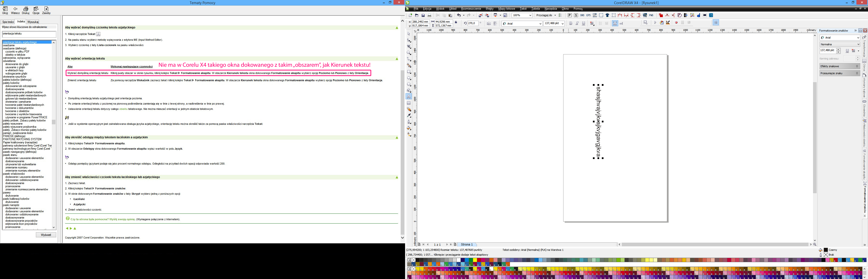The height and width of the screenshot is (279, 868).
Task: Select the Crop tool in toolbox
Action: click(409, 46)
